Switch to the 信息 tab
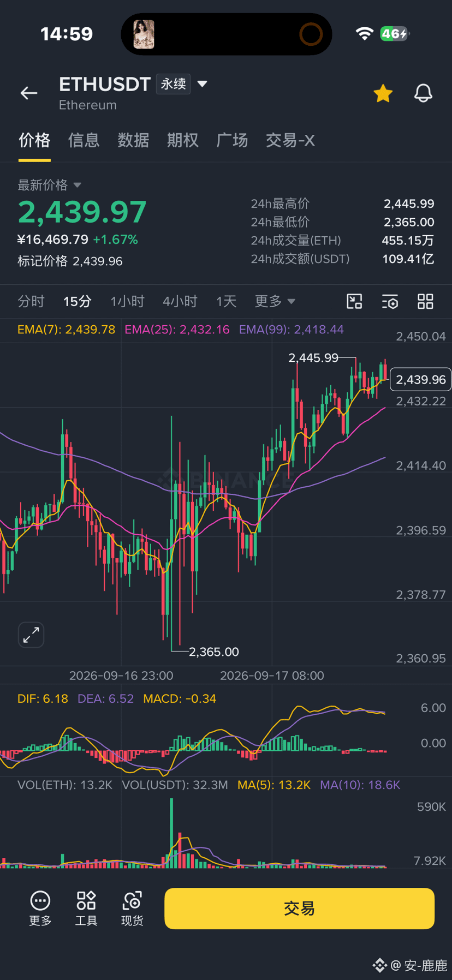 pos(84,140)
